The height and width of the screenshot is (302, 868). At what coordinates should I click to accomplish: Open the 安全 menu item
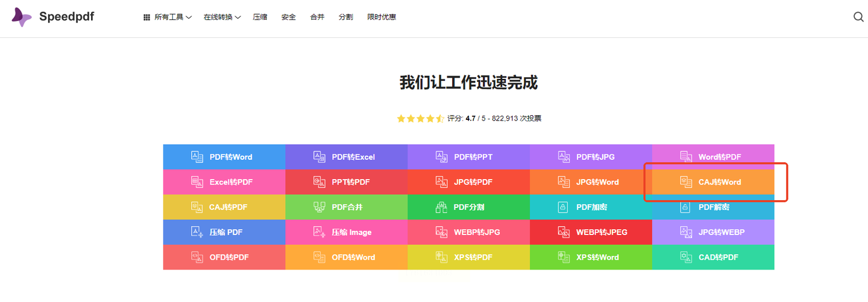click(289, 17)
